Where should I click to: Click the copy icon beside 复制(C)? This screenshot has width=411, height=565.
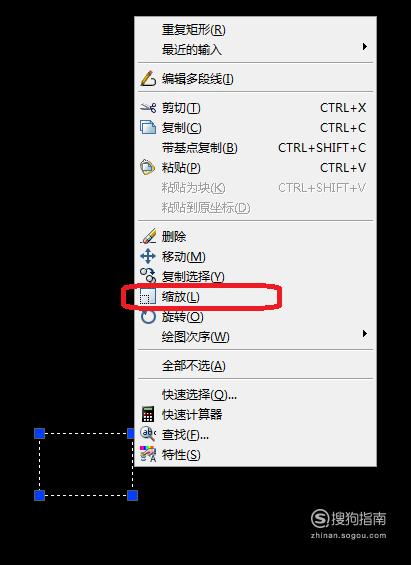coord(148,128)
